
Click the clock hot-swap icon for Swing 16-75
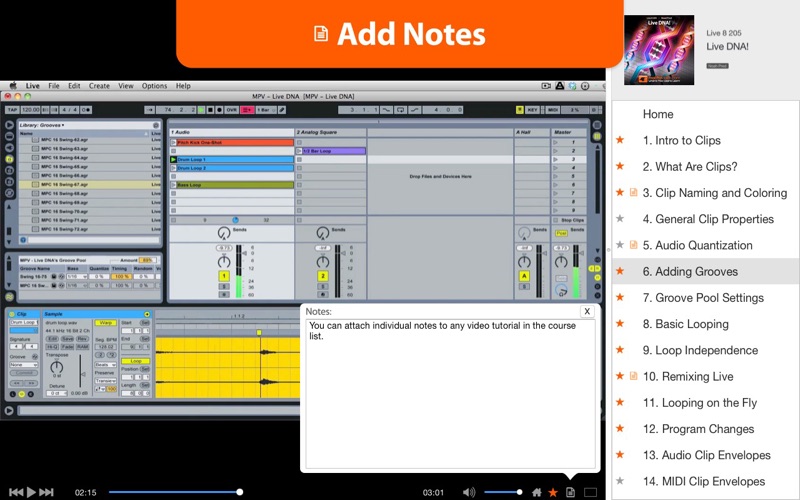[61, 277]
